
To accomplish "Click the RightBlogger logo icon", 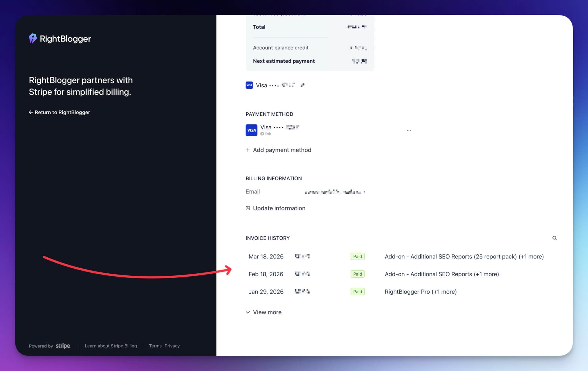I will [x=33, y=38].
